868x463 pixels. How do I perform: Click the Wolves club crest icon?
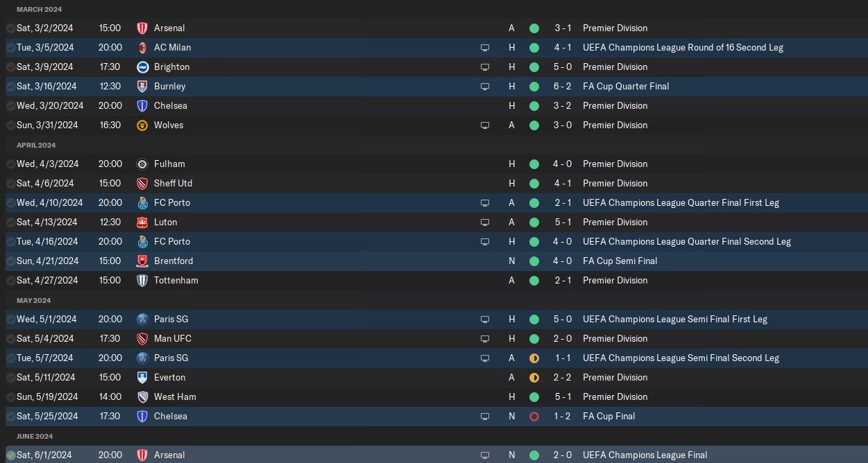[142, 125]
